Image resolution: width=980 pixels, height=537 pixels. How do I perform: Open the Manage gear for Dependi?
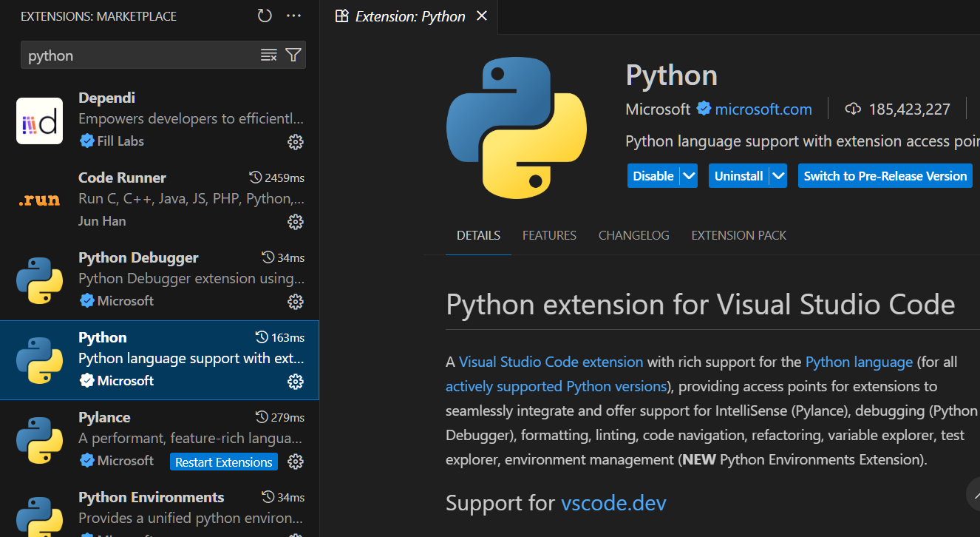click(x=296, y=142)
